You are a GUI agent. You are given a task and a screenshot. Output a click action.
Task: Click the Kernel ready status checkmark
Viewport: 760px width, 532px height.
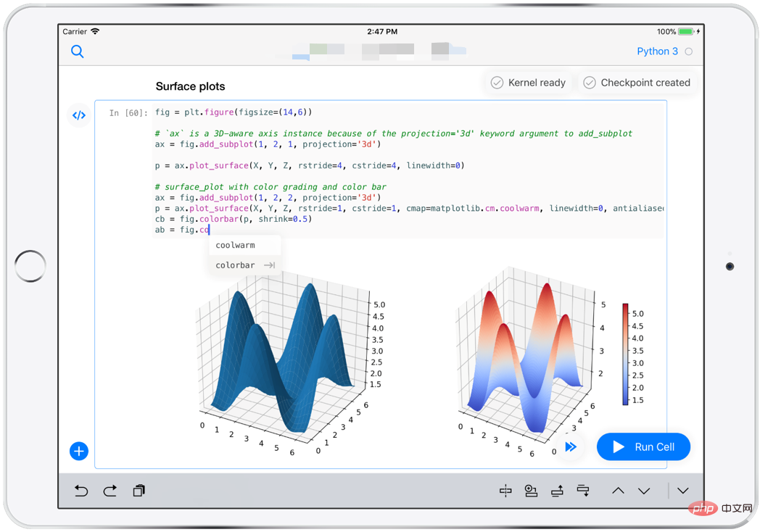[x=497, y=83]
